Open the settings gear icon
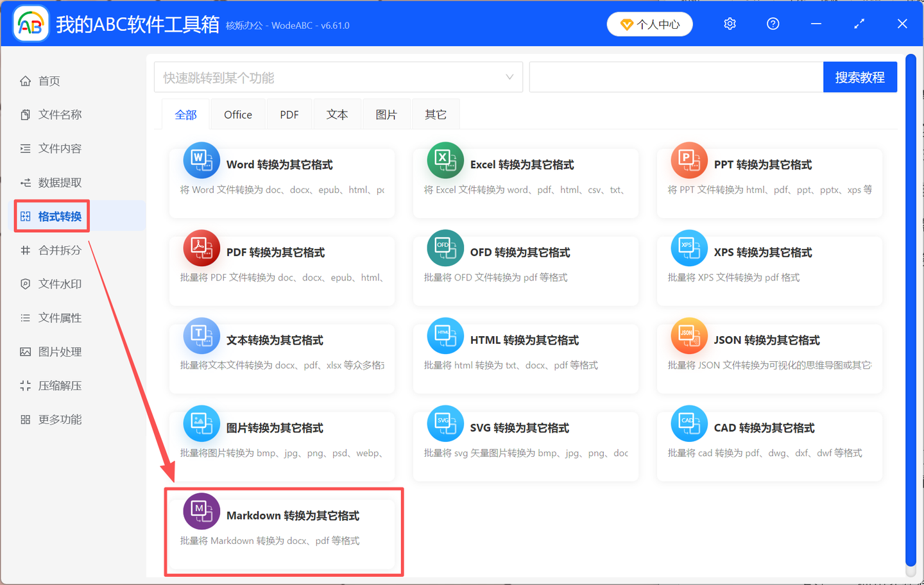Viewport: 924px width, 585px height. [x=730, y=23]
